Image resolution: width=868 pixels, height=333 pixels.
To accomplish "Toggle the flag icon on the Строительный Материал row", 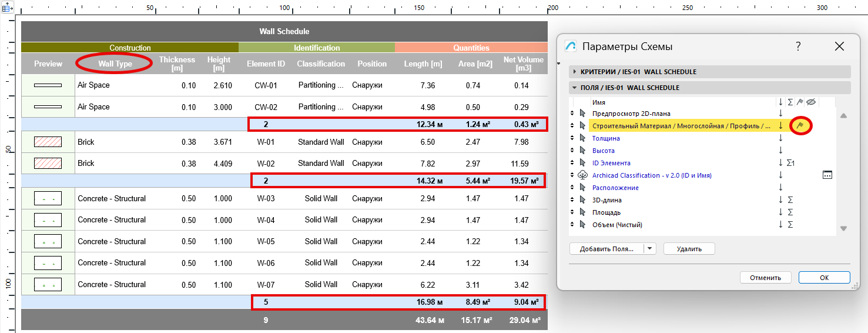I will tap(800, 125).
